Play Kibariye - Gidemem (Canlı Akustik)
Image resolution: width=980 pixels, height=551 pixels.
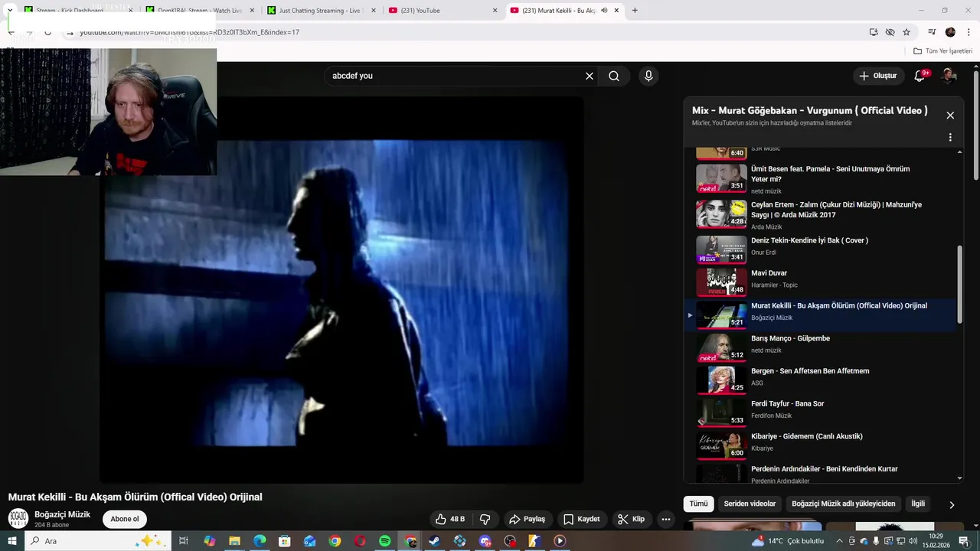point(819,445)
